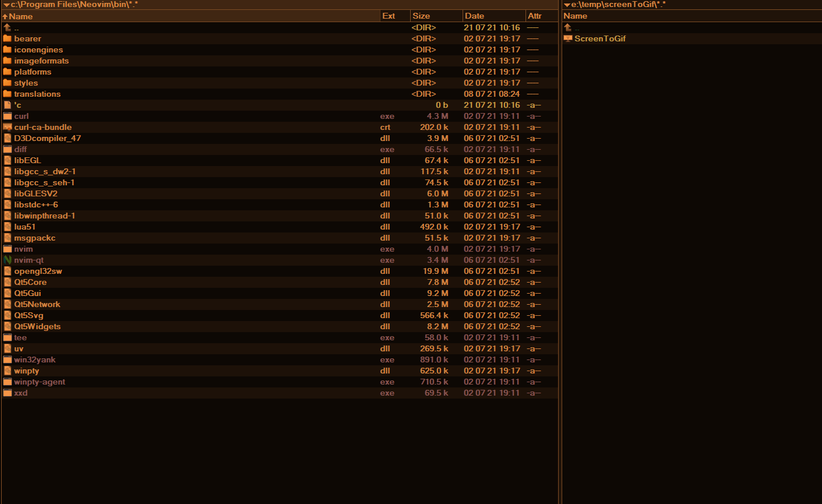Click the file icon beside 'c entry
822x504 pixels.
coord(7,105)
